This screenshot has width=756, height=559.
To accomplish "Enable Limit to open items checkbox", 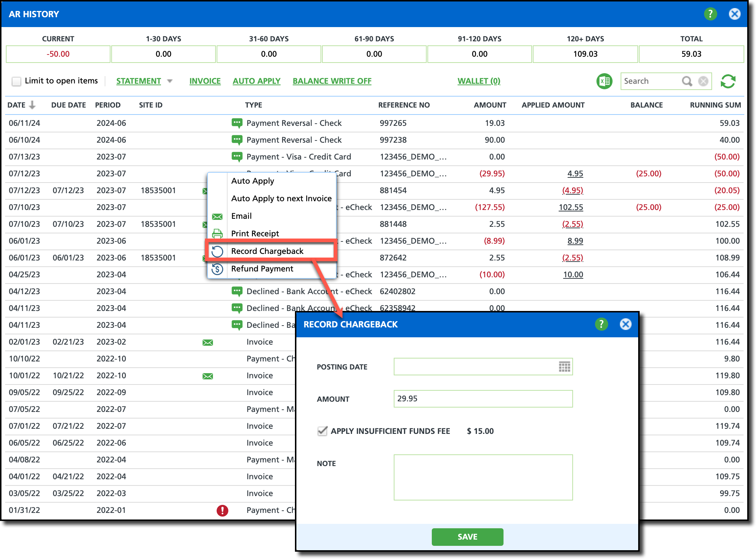I will pyautogui.click(x=16, y=81).
